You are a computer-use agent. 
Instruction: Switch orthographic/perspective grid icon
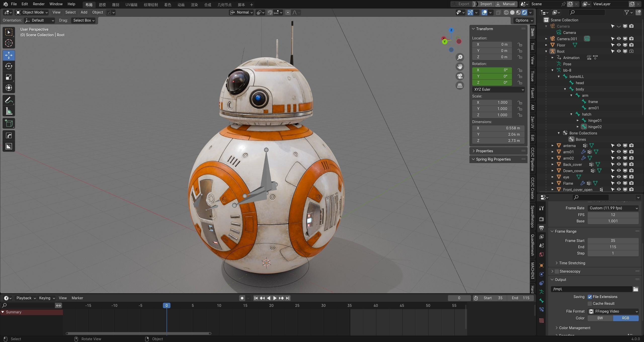460,86
